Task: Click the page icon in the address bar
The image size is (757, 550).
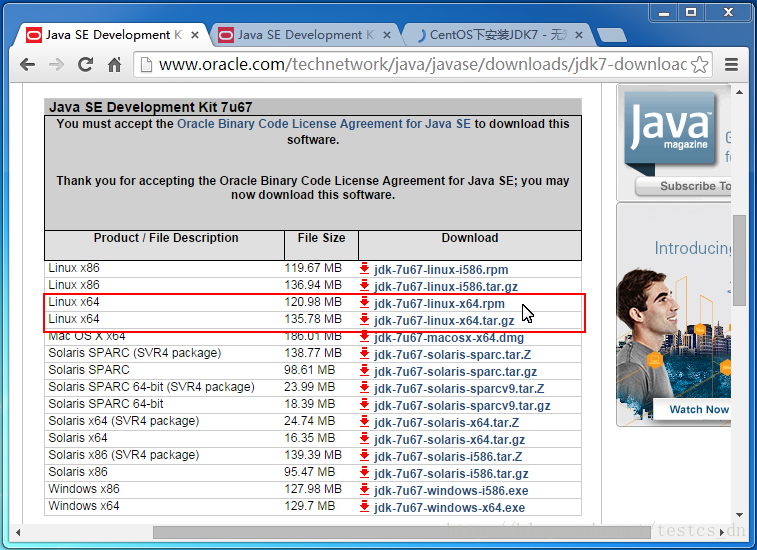Action: (x=146, y=64)
